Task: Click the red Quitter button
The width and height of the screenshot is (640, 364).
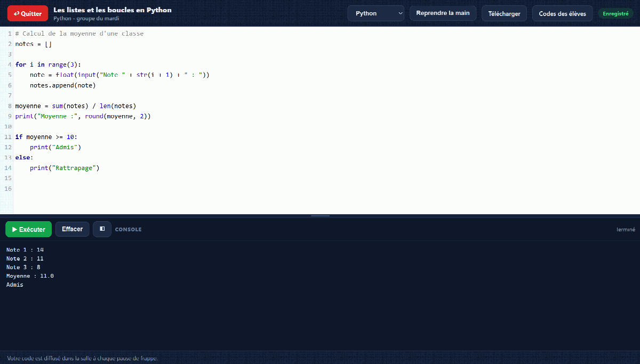Action: coord(28,13)
